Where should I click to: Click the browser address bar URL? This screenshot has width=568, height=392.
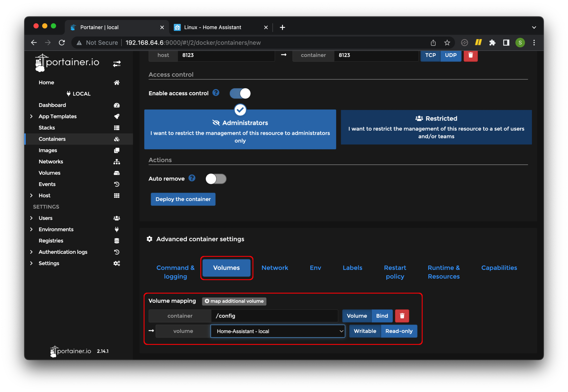click(x=193, y=43)
